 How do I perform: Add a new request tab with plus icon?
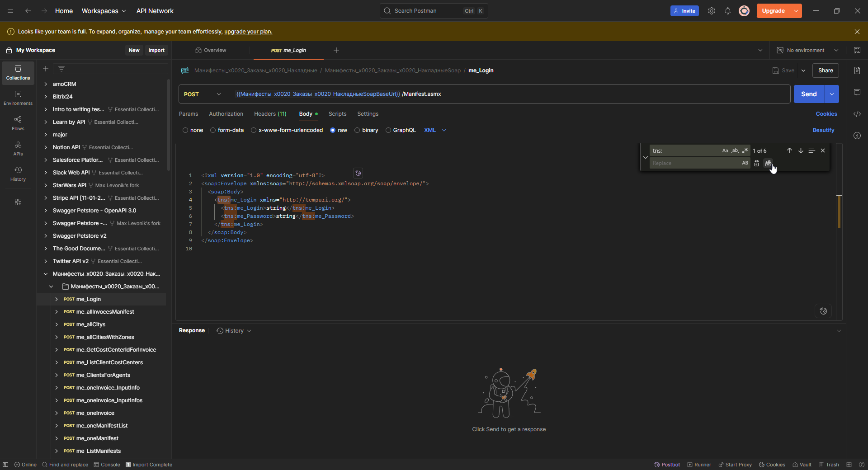(336, 50)
